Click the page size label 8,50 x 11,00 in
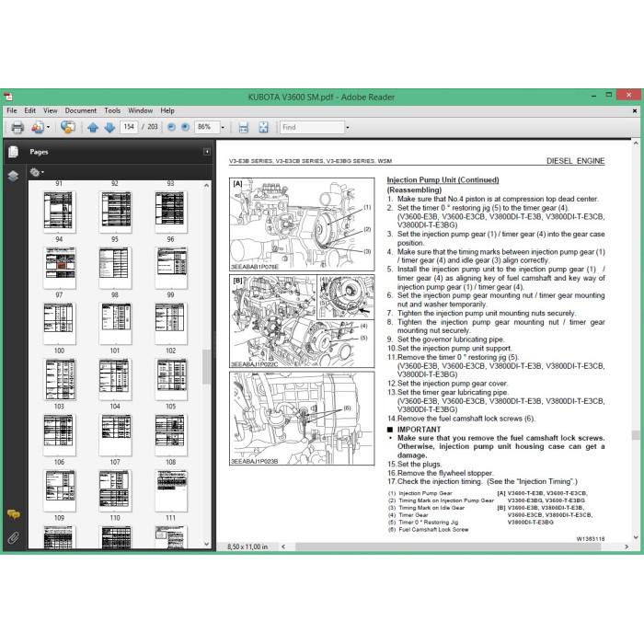Screen dimensions: 644x644 pyautogui.click(x=247, y=546)
